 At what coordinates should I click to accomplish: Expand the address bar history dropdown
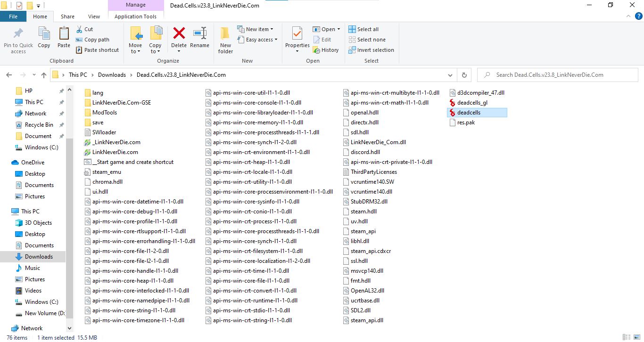pos(450,75)
